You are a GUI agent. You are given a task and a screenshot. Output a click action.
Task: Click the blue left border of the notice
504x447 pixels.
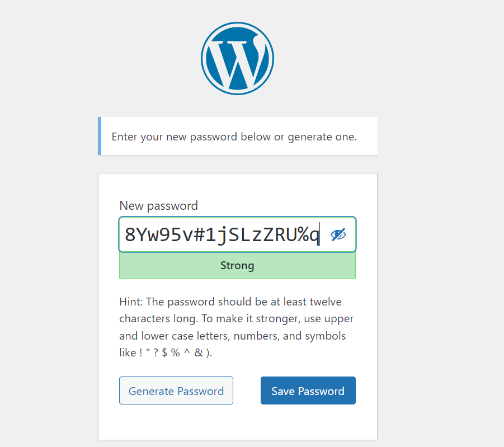(100, 136)
